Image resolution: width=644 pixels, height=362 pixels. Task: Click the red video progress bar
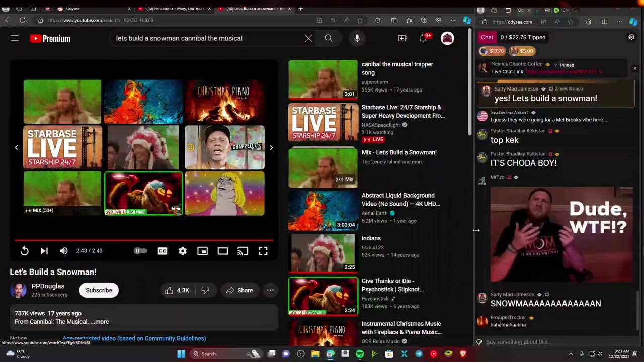[x=143, y=240]
